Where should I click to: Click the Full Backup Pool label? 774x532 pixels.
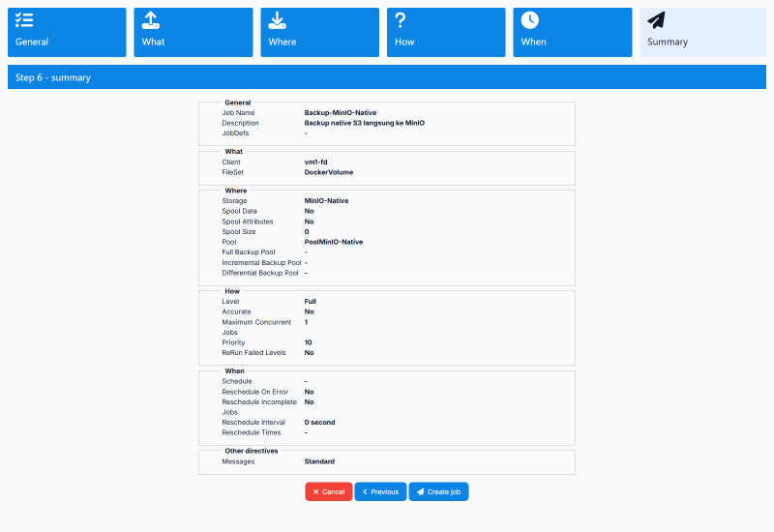(x=249, y=252)
